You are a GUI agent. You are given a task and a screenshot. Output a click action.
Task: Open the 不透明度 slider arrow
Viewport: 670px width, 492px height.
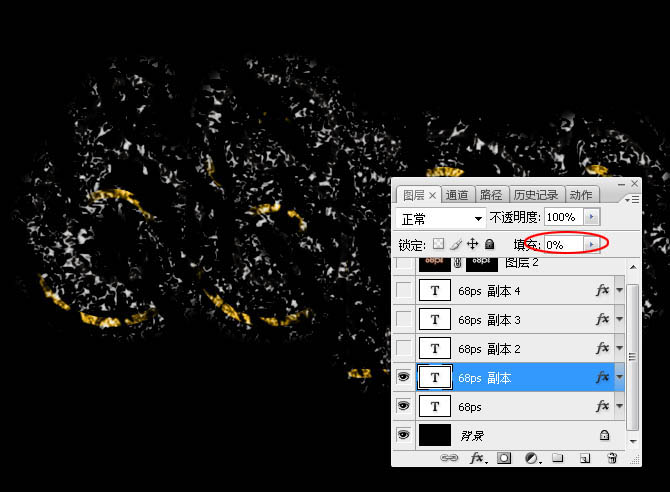coord(592,217)
